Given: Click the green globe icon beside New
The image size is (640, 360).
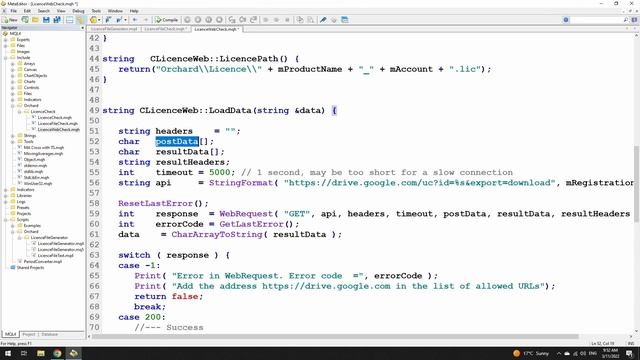Looking at the screenshot, I should tap(25, 20).
